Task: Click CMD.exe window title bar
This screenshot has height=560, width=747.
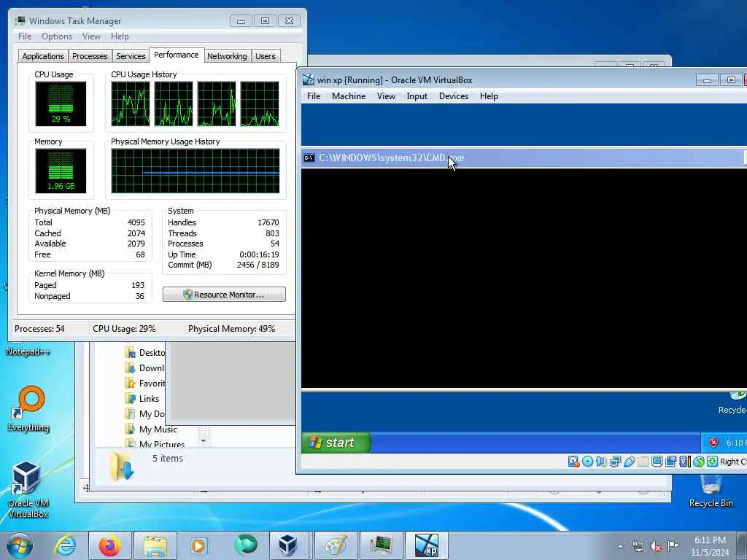Action: click(x=524, y=157)
